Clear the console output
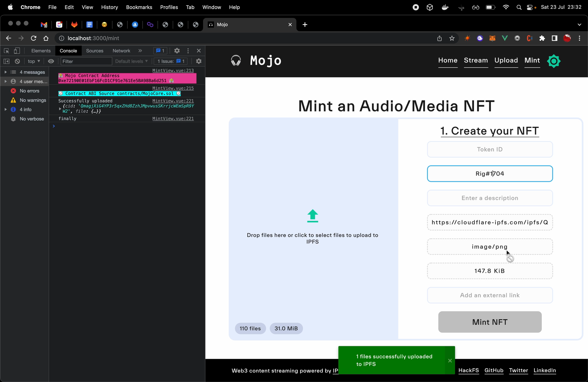This screenshot has width=588, height=382. coord(17,61)
